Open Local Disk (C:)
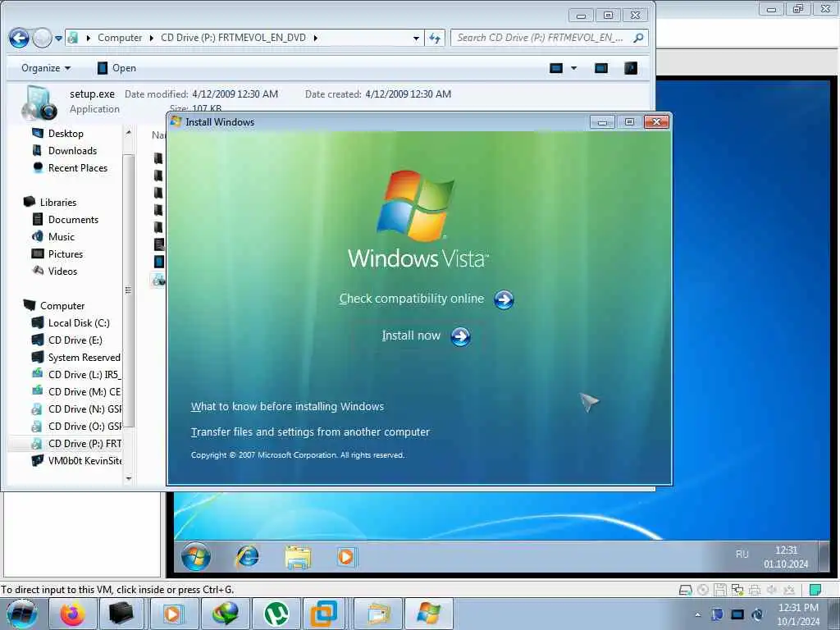The width and height of the screenshot is (840, 630). [71, 322]
